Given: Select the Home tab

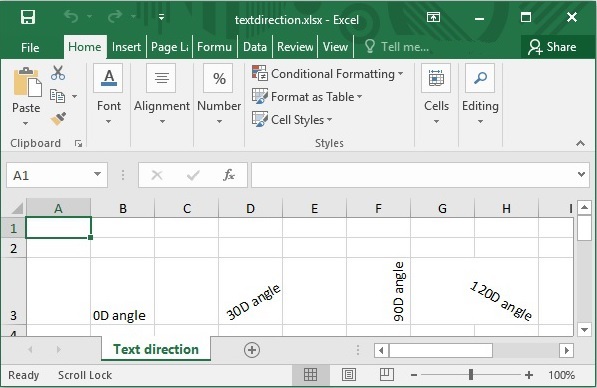Looking at the screenshot, I should point(85,47).
